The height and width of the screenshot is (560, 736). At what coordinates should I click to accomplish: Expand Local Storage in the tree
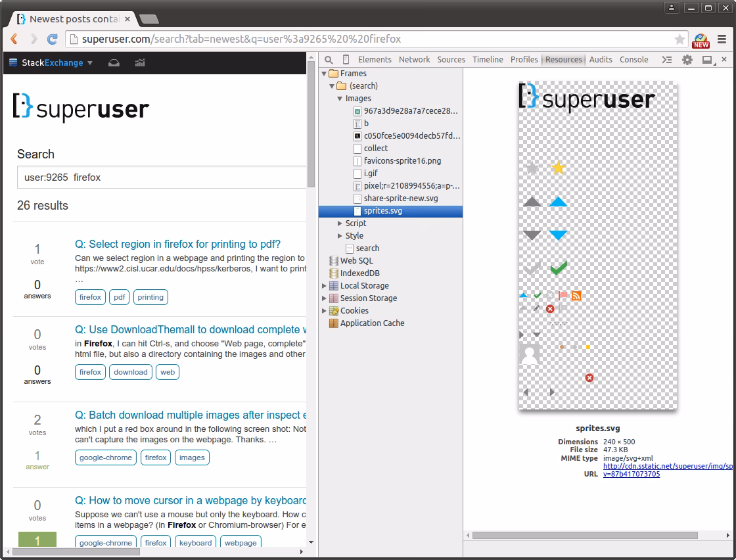coord(324,285)
